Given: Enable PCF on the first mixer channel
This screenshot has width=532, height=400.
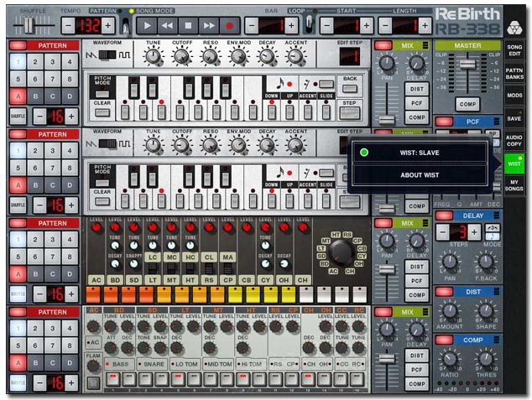Looking at the screenshot, I should 417,103.
